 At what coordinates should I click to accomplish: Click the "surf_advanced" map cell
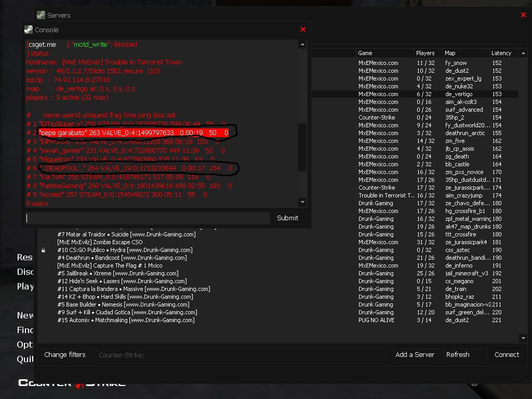pyautogui.click(x=464, y=110)
